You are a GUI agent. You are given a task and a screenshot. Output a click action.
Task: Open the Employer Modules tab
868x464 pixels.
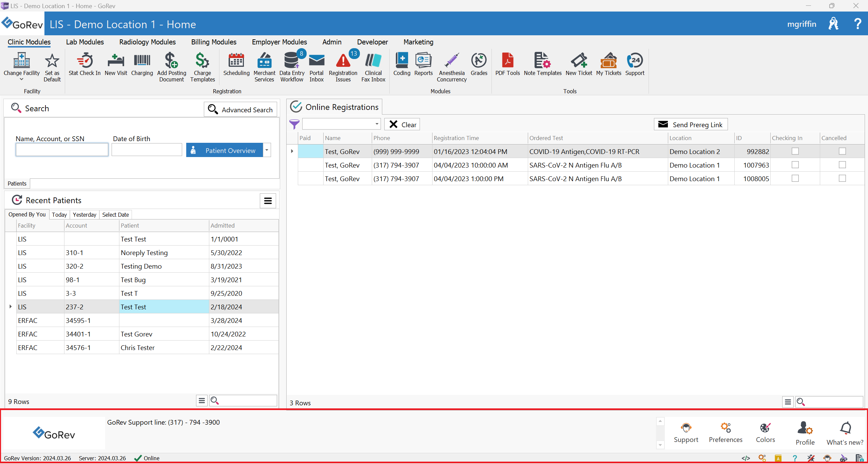[279, 42]
